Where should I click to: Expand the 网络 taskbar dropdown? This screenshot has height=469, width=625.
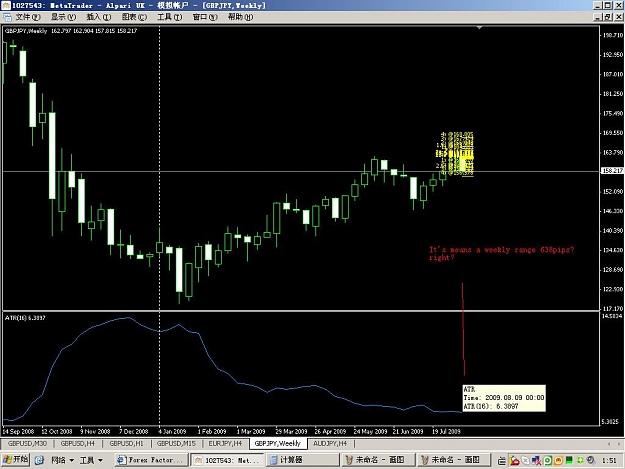click(63, 460)
